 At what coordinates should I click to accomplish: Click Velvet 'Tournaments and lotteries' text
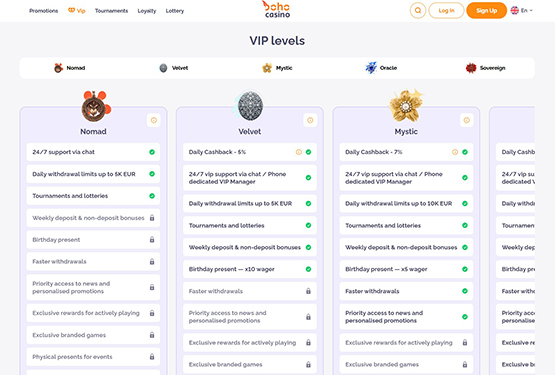(227, 226)
